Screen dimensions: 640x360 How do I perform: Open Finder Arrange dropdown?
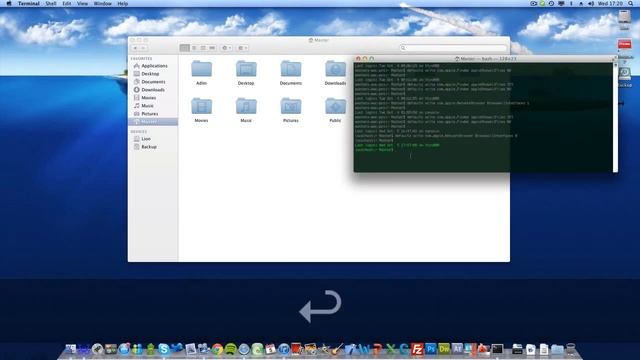242,48
